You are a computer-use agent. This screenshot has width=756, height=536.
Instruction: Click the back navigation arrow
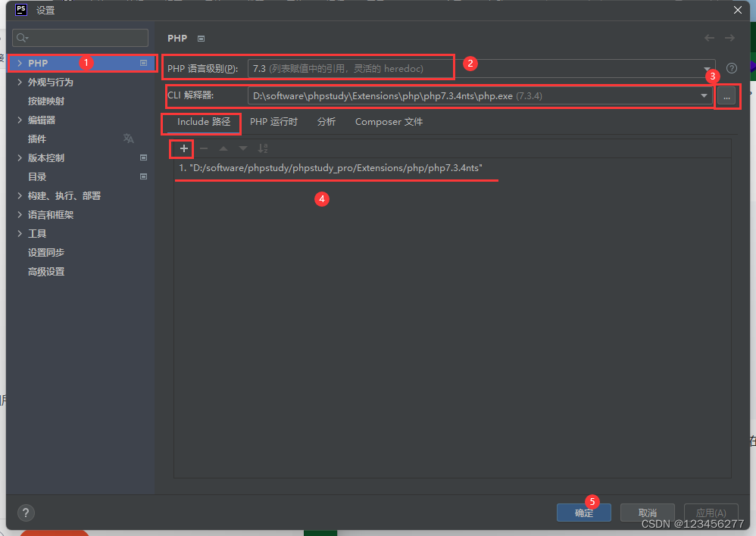pyautogui.click(x=709, y=38)
